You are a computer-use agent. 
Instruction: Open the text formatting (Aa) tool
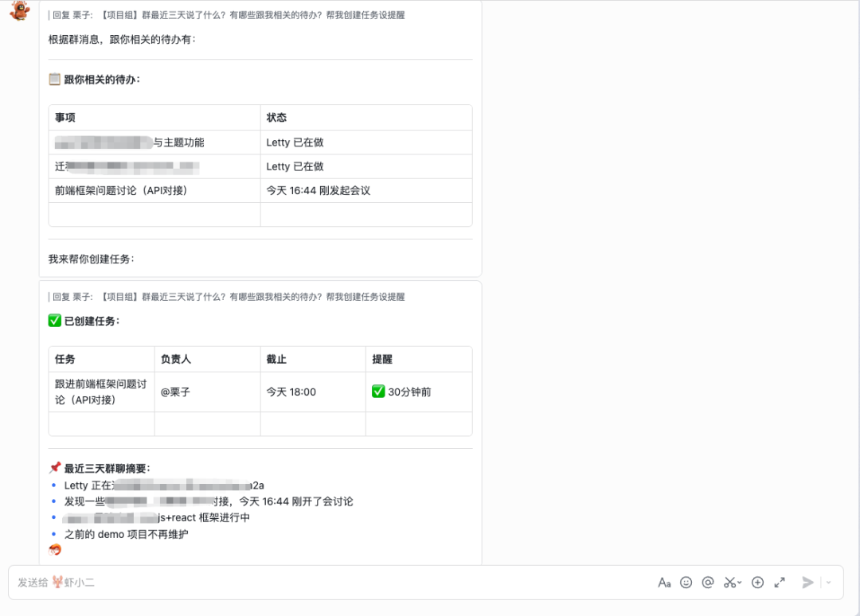[x=664, y=582]
